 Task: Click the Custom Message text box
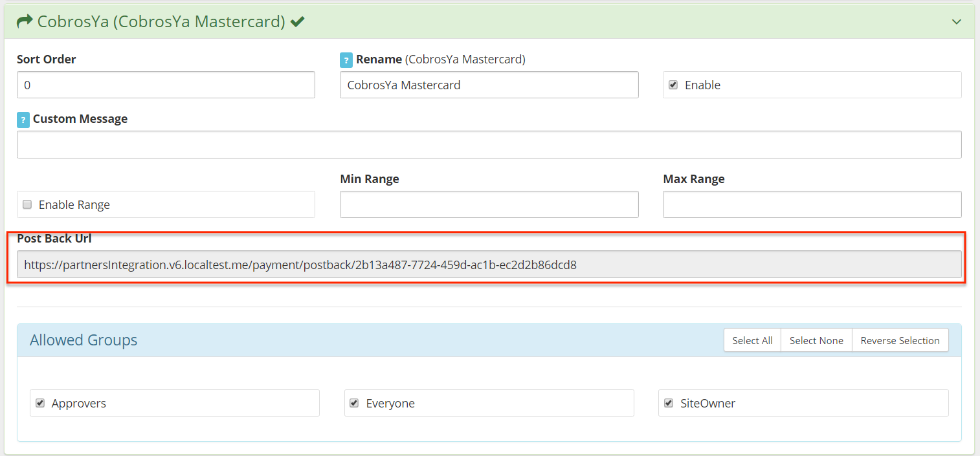click(x=489, y=144)
